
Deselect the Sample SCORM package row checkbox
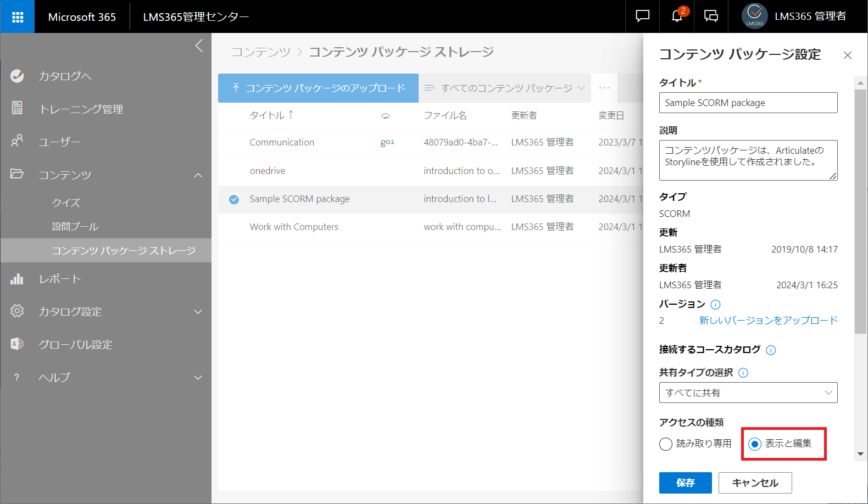pyautogui.click(x=234, y=199)
